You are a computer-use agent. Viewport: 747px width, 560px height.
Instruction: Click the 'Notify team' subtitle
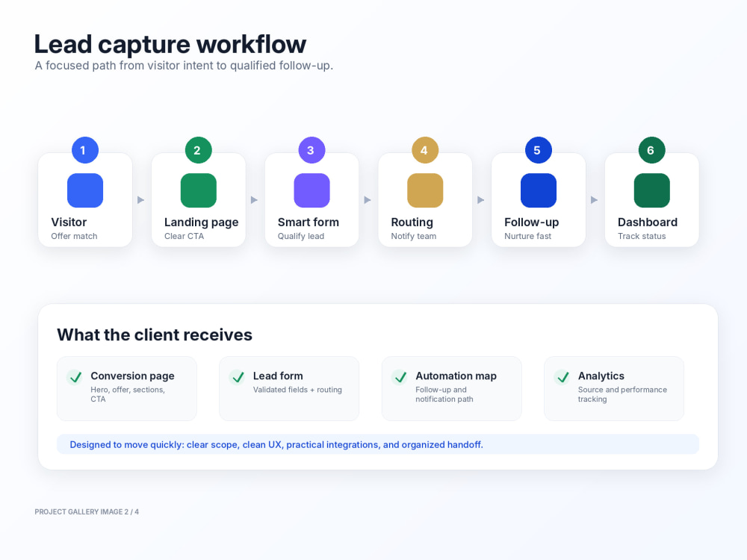[414, 236]
